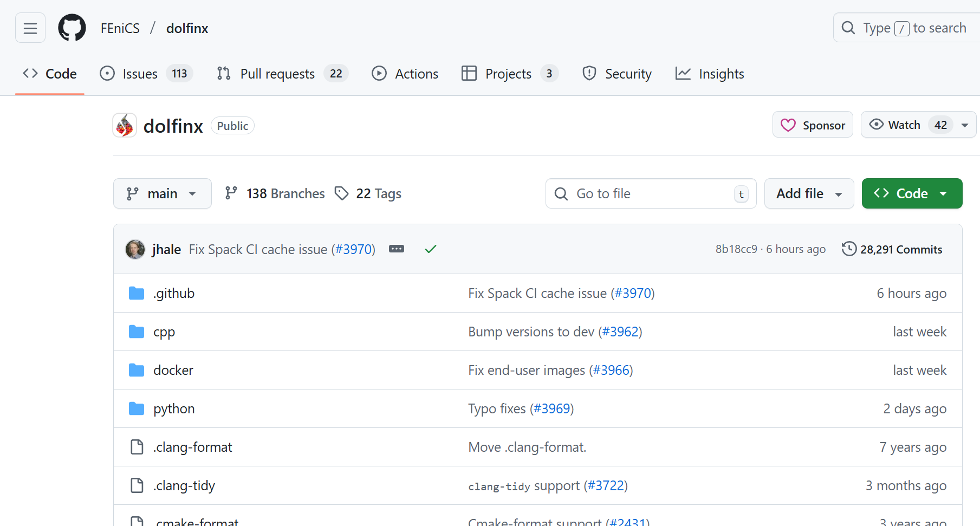Click '7 years ago' in .clang-format row
980x526 pixels.
913,447
